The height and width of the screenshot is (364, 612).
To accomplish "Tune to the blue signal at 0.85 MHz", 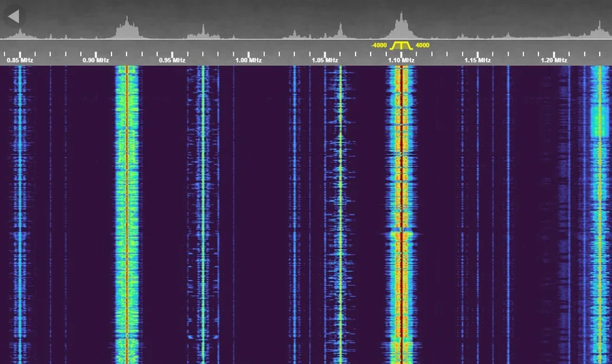I will tap(20, 215).
